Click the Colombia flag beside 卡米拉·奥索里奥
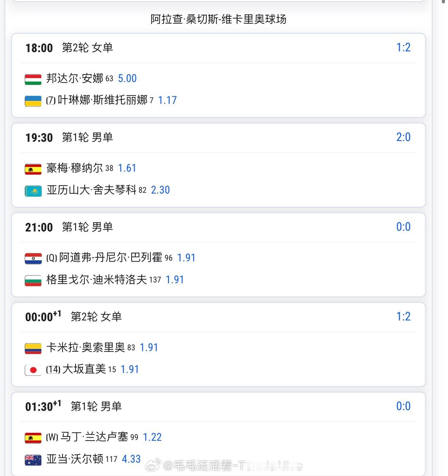448x476 pixels. 33,348
